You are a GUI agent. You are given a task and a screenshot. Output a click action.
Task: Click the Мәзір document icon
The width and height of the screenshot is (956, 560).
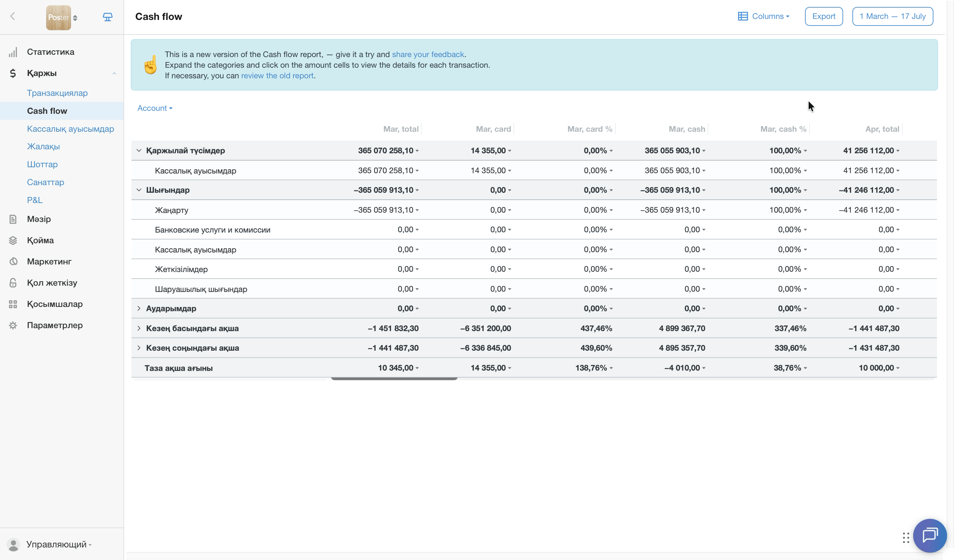13,220
